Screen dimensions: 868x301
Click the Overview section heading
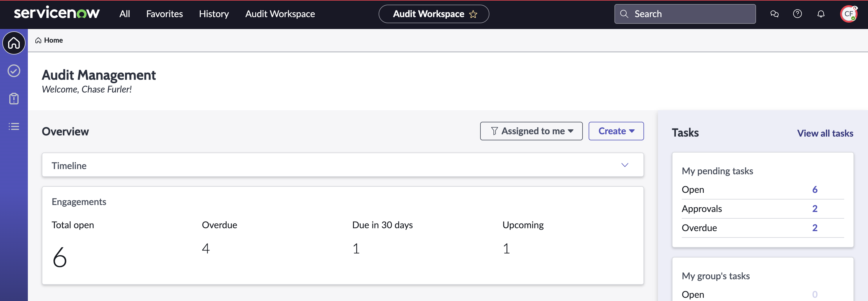point(65,132)
